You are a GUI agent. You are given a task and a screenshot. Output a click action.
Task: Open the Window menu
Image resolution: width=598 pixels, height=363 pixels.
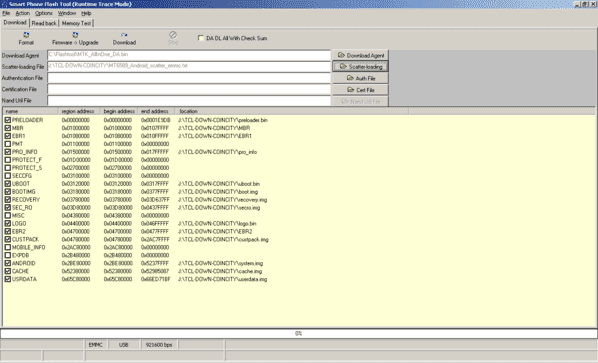[x=67, y=13]
